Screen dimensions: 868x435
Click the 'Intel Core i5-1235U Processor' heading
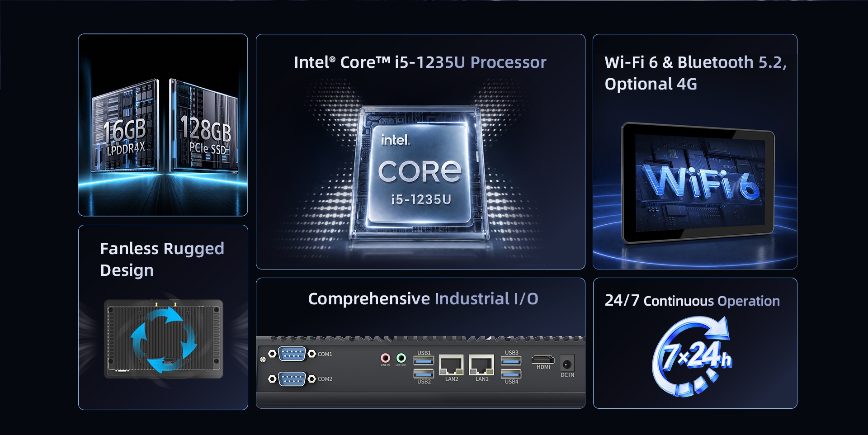(x=420, y=62)
